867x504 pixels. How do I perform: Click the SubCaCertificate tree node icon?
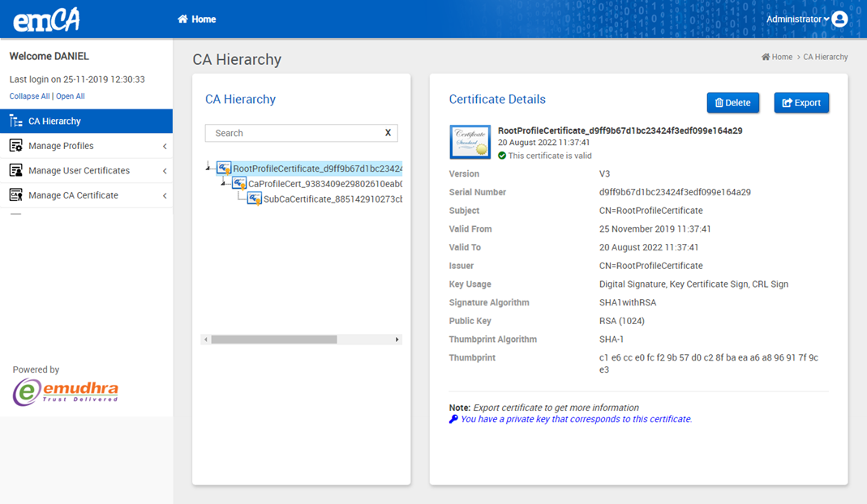click(x=255, y=199)
